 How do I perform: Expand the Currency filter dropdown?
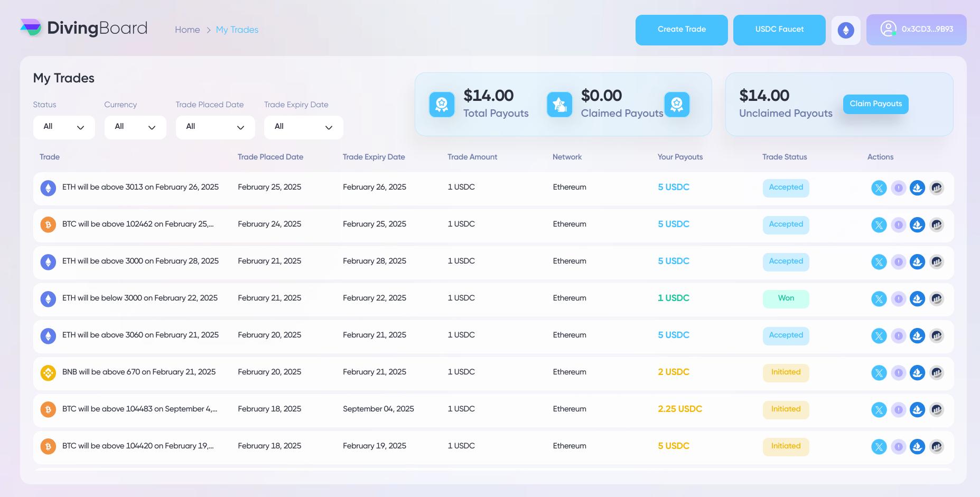tap(135, 127)
